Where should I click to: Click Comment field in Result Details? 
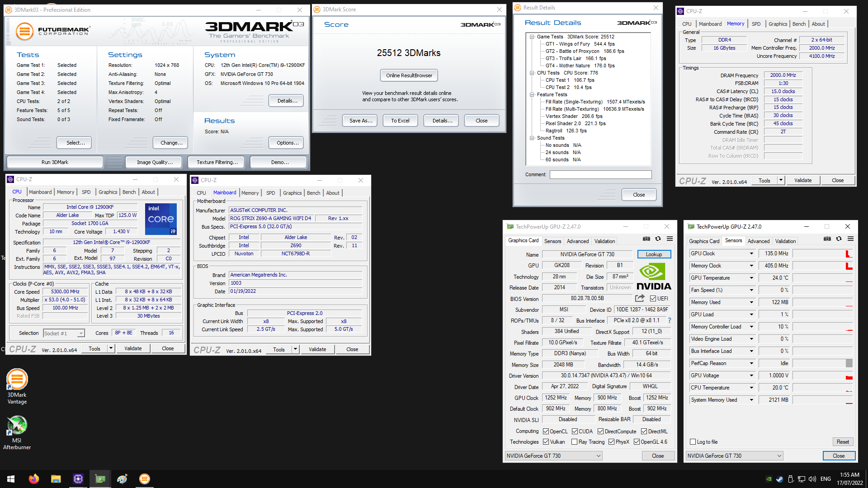coord(601,174)
